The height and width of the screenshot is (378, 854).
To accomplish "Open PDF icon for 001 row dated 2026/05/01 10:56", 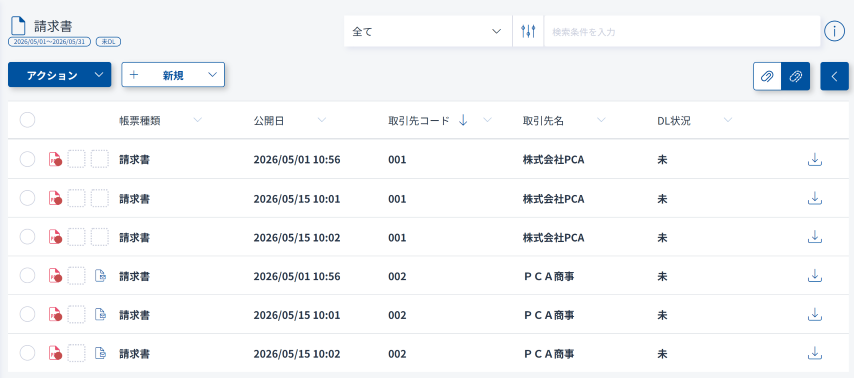I will click(x=55, y=160).
